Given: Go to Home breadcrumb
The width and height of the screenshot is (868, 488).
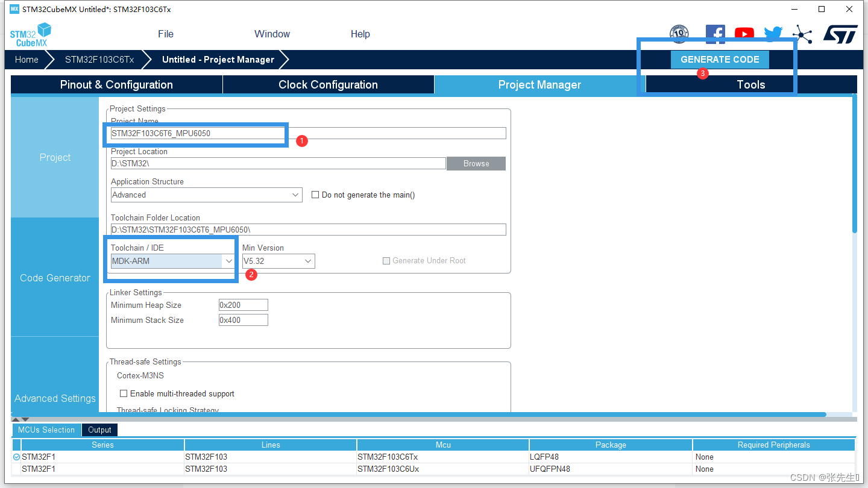Looking at the screenshot, I should pos(27,60).
